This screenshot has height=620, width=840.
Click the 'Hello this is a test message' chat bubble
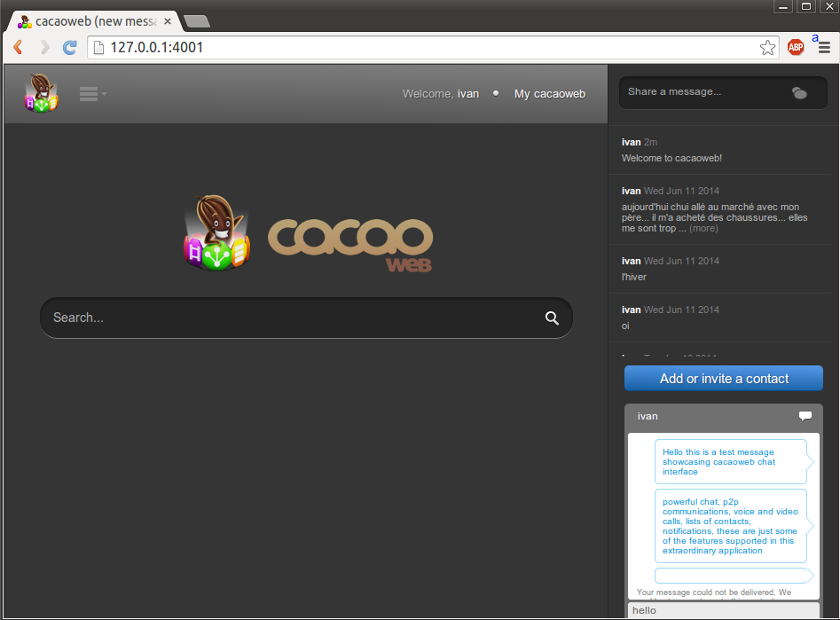[731, 462]
